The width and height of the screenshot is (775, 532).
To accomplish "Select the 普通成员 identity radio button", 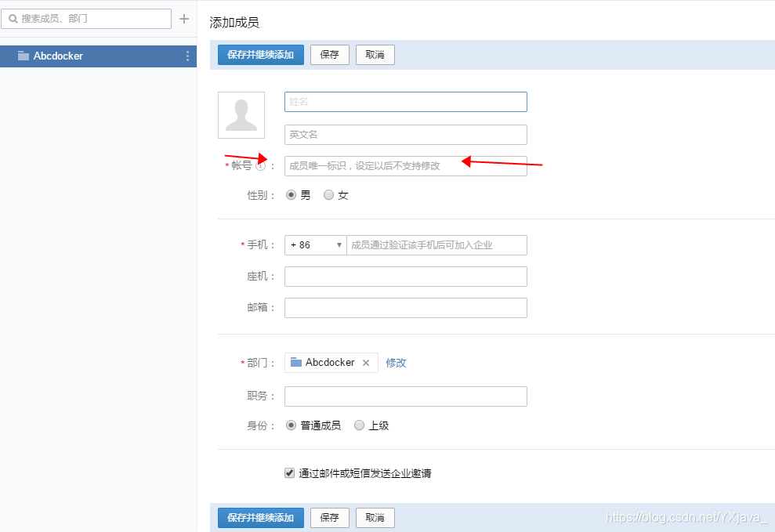I will pyautogui.click(x=292, y=425).
